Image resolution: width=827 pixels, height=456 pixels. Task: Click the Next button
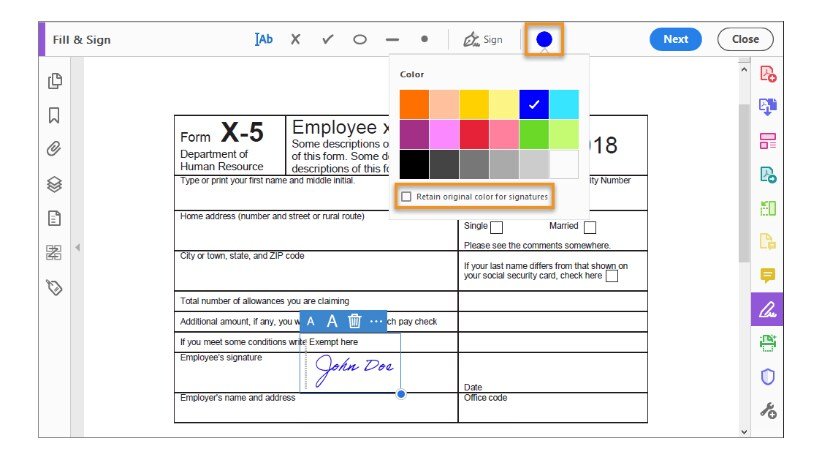[x=675, y=39]
